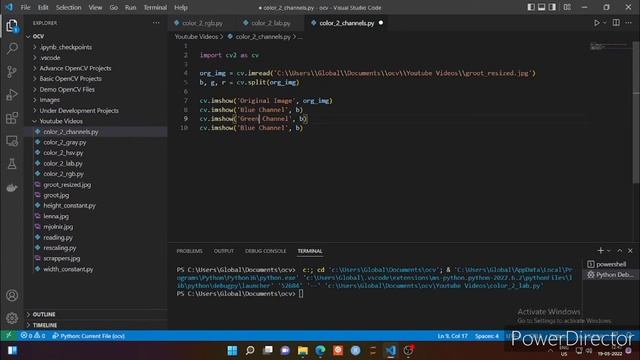Open the Testing flask view
The image size is (640, 360).
click(x=12, y=164)
